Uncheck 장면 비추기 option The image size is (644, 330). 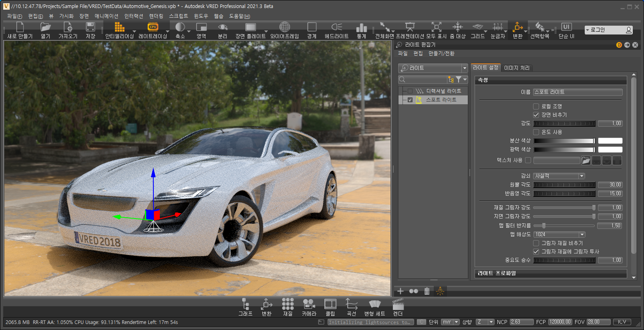tap(536, 115)
